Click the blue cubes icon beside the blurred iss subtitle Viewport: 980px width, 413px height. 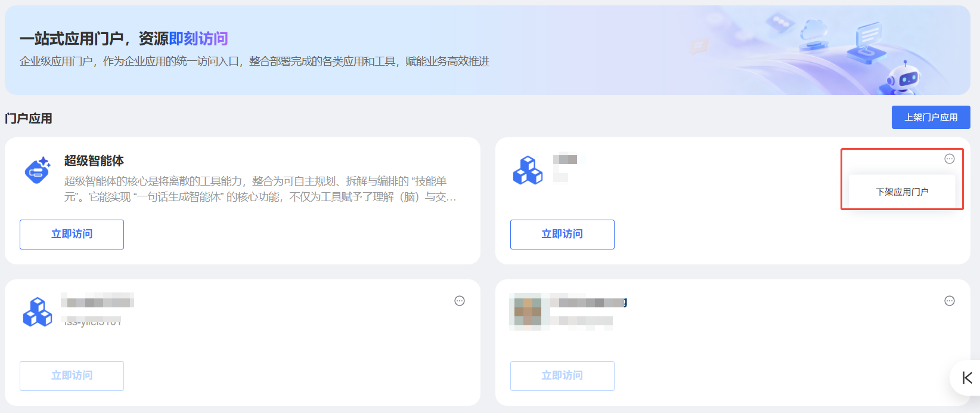point(38,312)
